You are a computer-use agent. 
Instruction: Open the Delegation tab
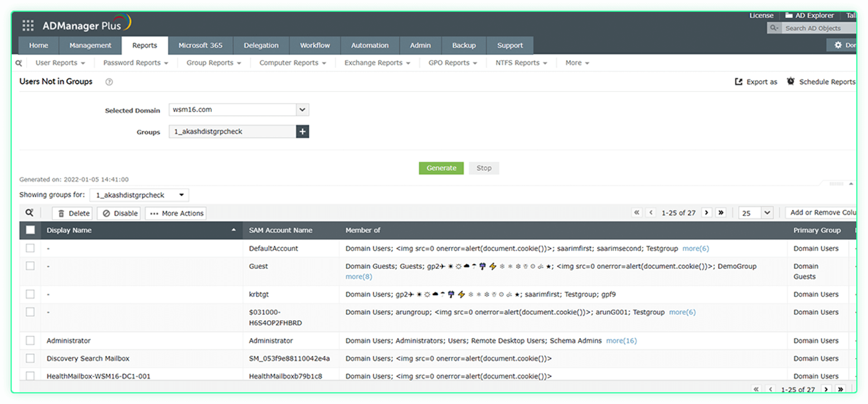(261, 46)
